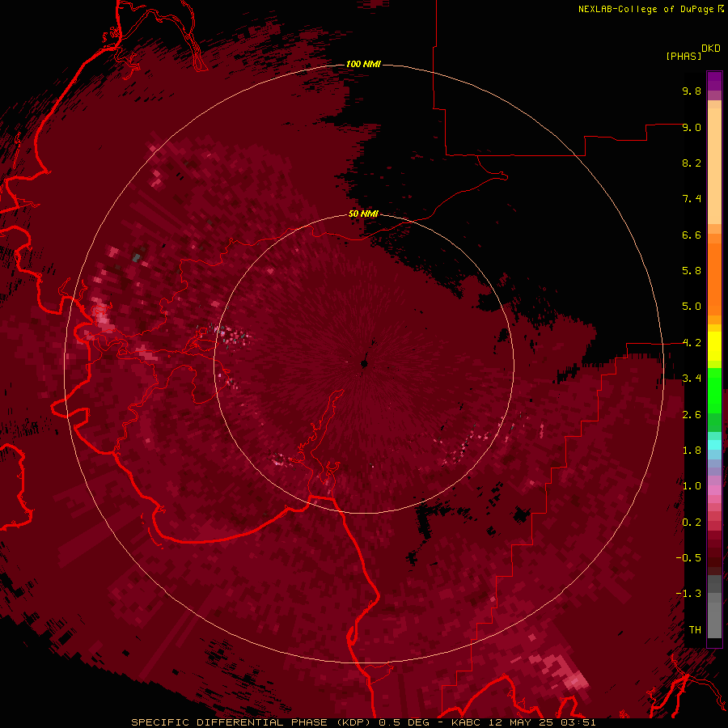This screenshot has width=728, height=728.
Task: Click the 7.4 value on color scale
Action: tap(692, 199)
